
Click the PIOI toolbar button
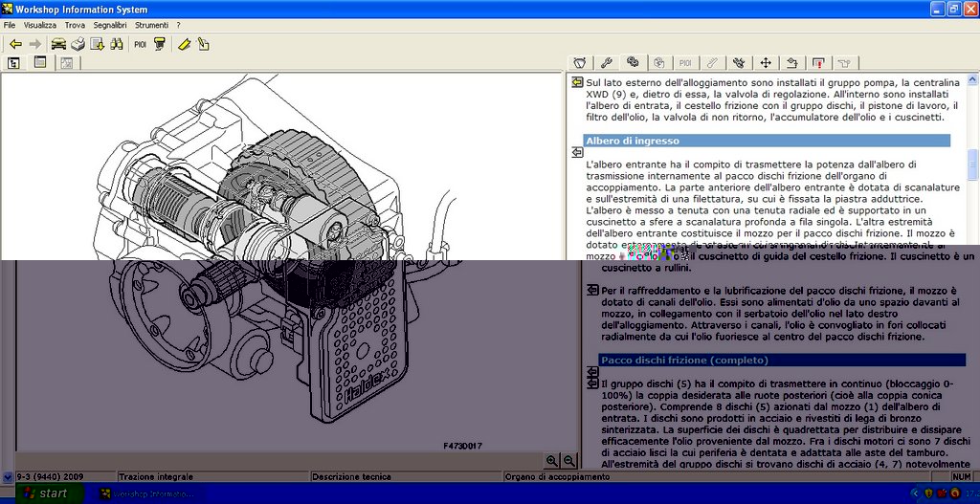point(140,44)
